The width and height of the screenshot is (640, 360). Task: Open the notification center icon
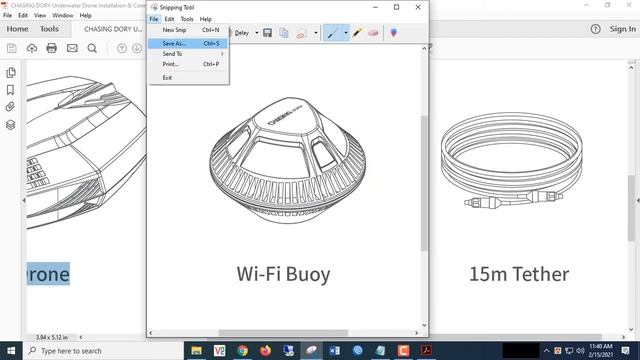(625, 351)
